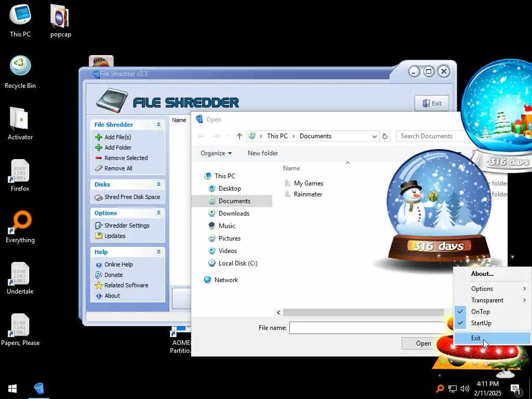This screenshot has height=399, width=532.
Task: Click the Firefox desktop shortcut
Action: [x=20, y=175]
